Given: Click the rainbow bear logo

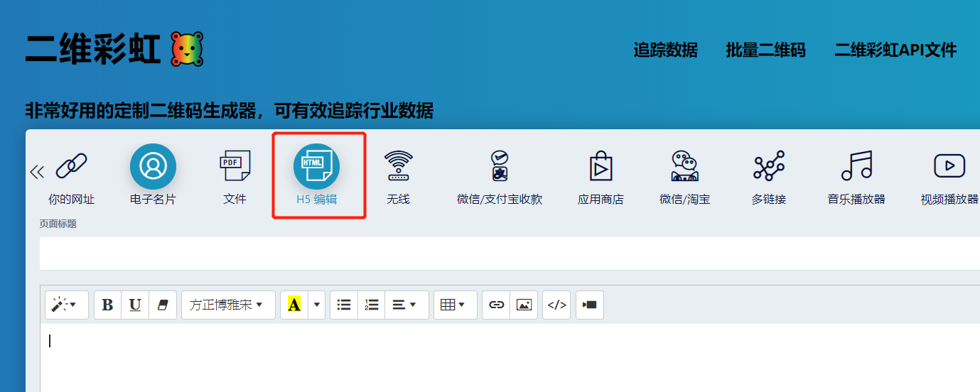Looking at the screenshot, I should (188, 50).
